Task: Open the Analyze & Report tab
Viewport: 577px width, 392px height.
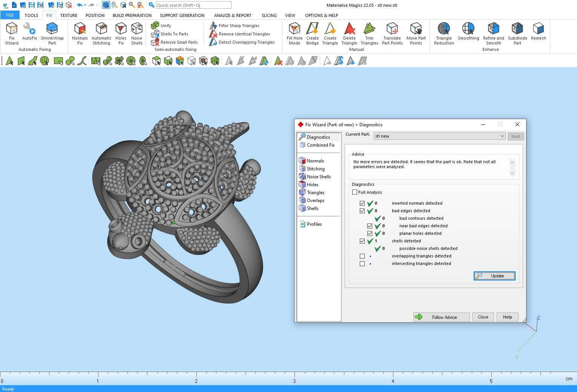Action: pos(232,15)
